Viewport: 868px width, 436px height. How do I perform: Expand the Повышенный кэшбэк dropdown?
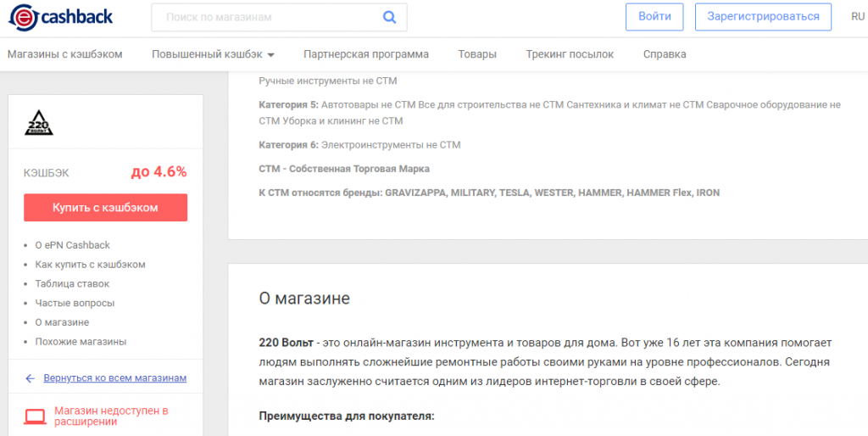point(213,54)
